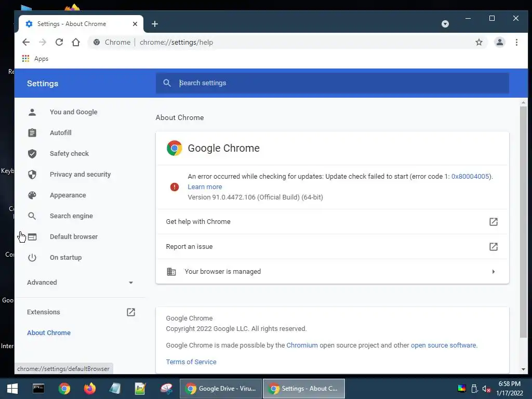Click the Get help external-link icon
Image resolution: width=532 pixels, height=399 pixels.
494,221
